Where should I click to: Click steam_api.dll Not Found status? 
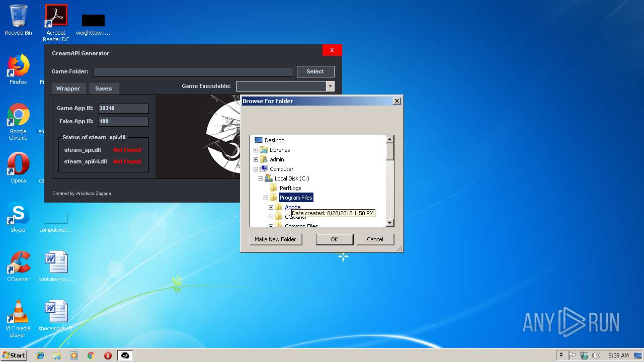[127, 150]
